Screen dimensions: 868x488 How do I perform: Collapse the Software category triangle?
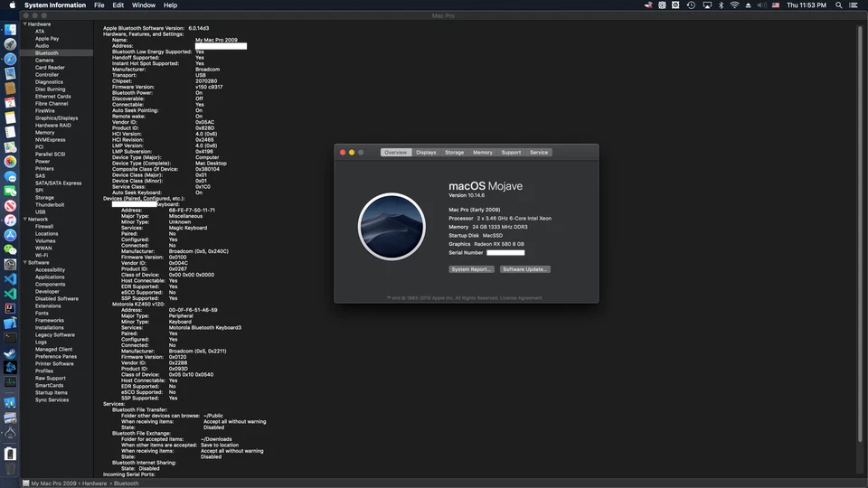click(25, 263)
